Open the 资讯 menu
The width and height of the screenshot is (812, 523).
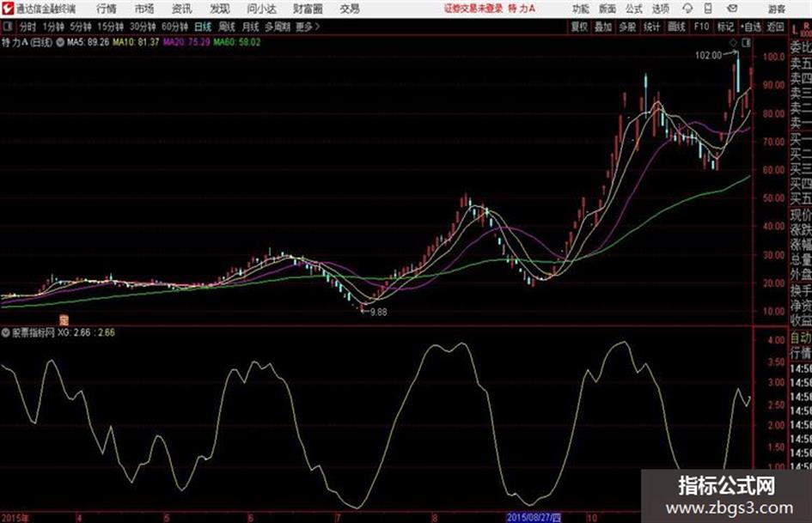tap(182, 9)
